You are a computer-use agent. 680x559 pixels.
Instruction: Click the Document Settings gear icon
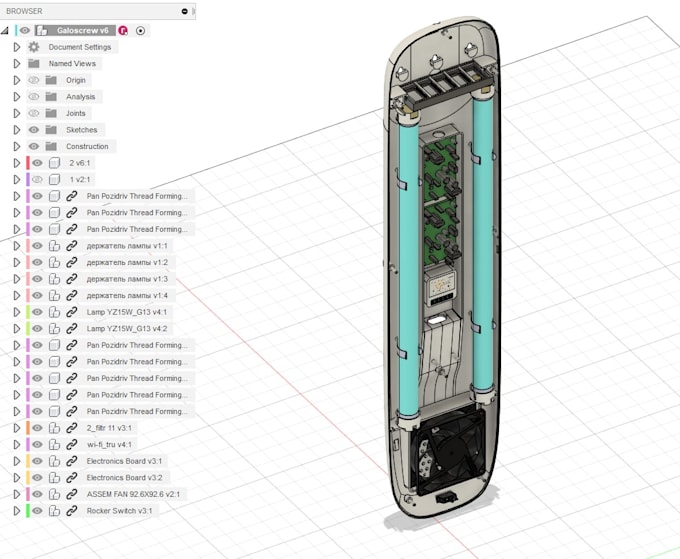(x=34, y=47)
